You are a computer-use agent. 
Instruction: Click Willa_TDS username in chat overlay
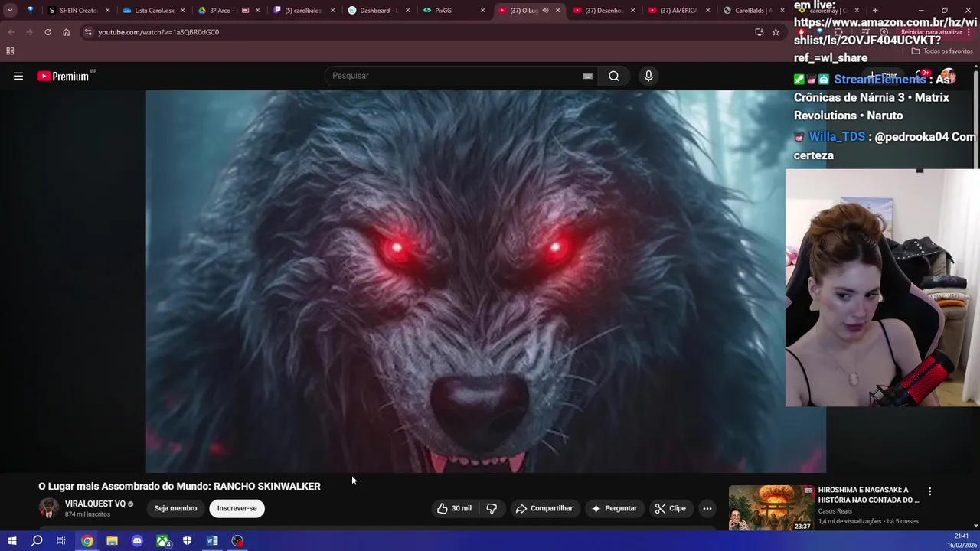pos(837,137)
